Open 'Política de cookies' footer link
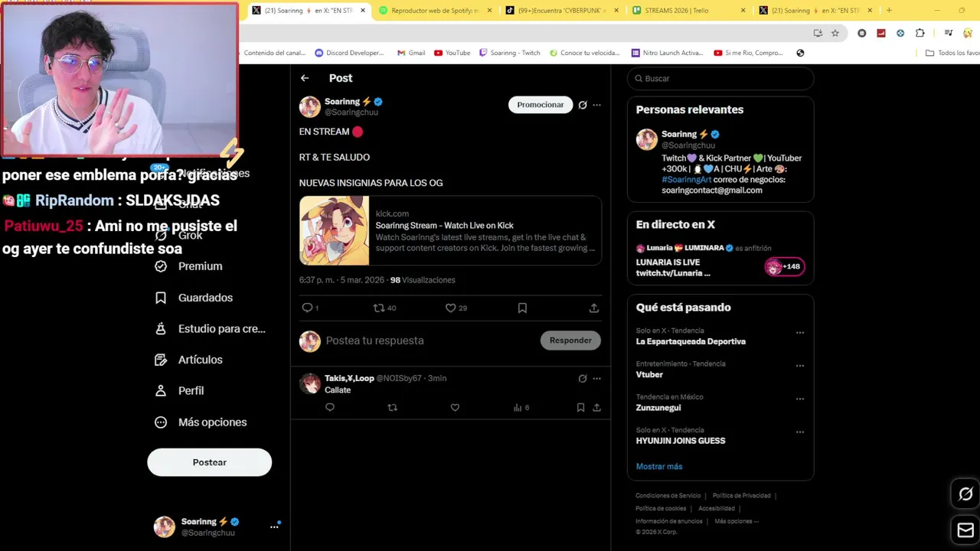The height and width of the screenshot is (551, 980). click(x=661, y=509)
